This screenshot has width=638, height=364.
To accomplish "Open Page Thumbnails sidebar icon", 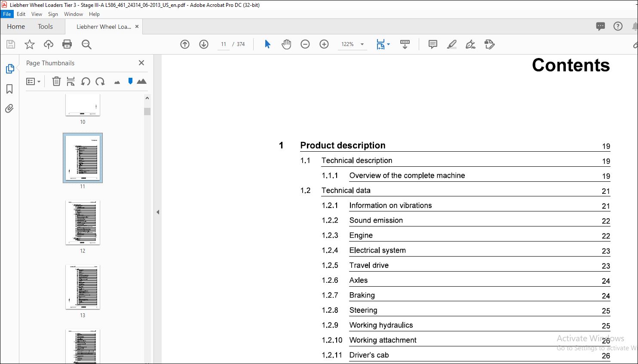I will click(x=9, y=69).
